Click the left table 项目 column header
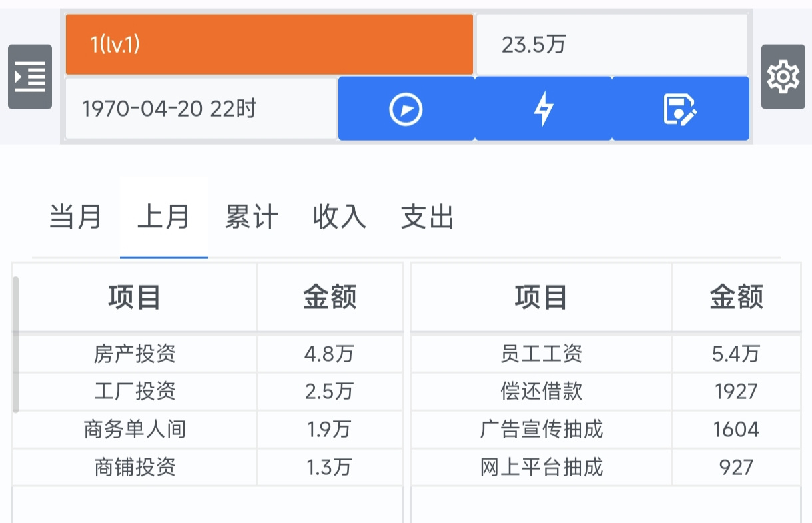This screenshot has height=523, width=812. click(x=135, y=297)
